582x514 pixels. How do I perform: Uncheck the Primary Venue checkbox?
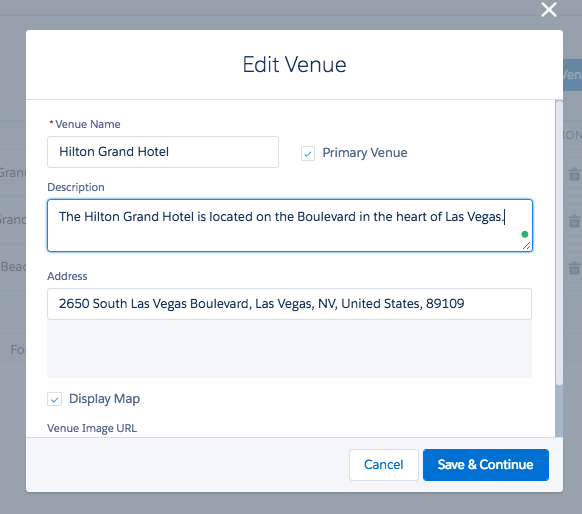[308, 153]
